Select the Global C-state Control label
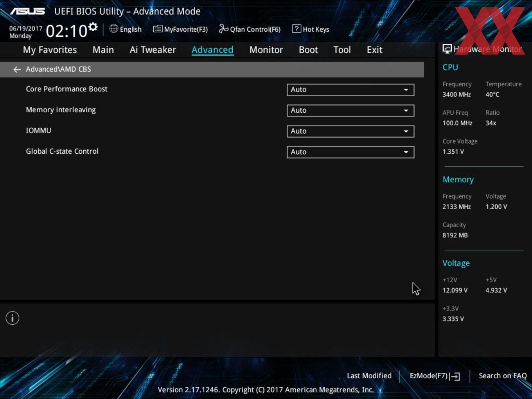The image size is (532, 399). pyautogui.click(x=62, y=151)
